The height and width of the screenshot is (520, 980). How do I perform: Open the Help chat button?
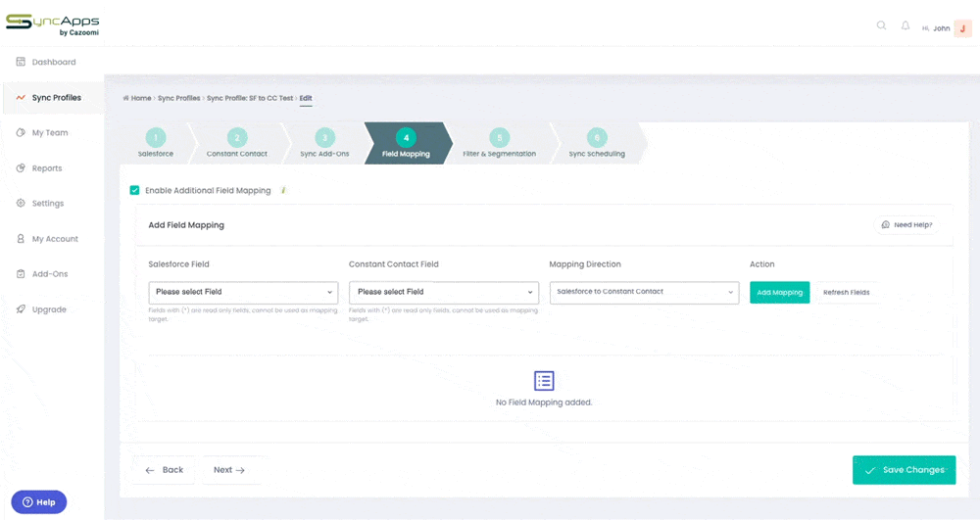coord(39,502)
